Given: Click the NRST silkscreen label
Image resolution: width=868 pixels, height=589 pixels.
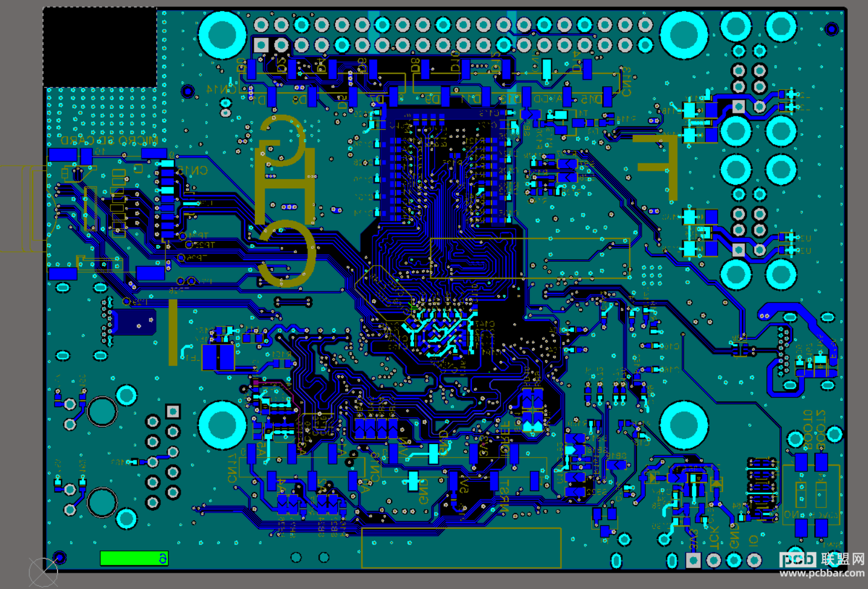Looking at the screenshot, I should pos(504,496).
